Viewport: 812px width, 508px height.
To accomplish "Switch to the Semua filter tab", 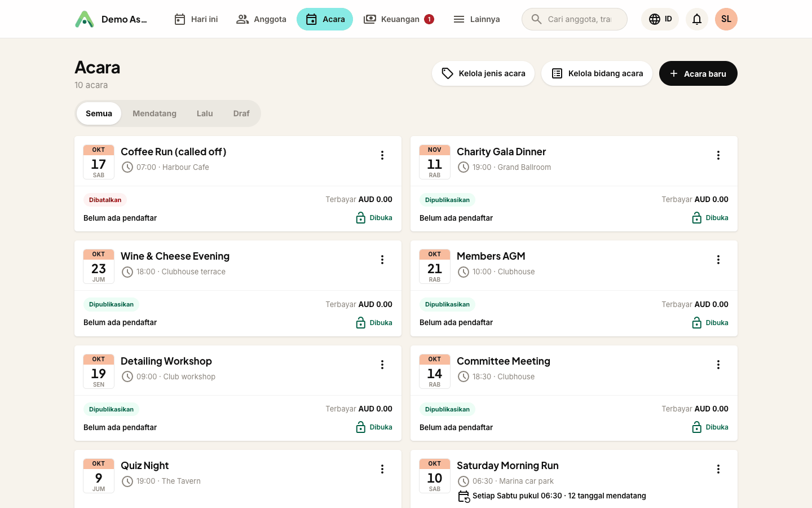I will pyautogui.click(x=99, y=113).
